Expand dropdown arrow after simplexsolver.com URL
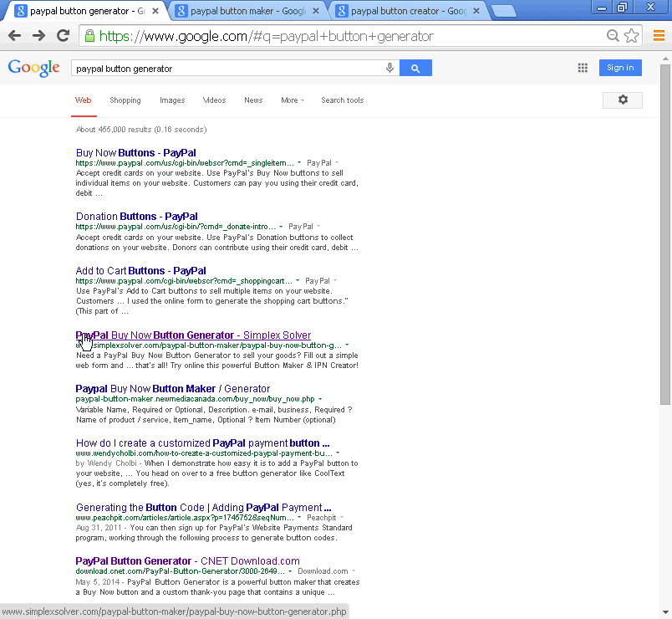Viewport: 672px width, 619px height. (x=347, y=345)
